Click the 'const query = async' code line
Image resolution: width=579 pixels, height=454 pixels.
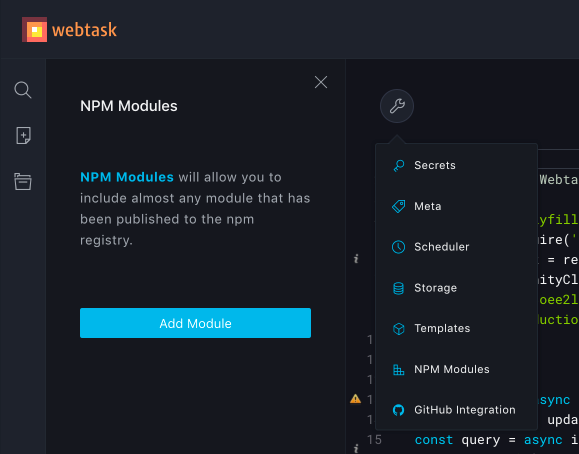tap(496, 440)
